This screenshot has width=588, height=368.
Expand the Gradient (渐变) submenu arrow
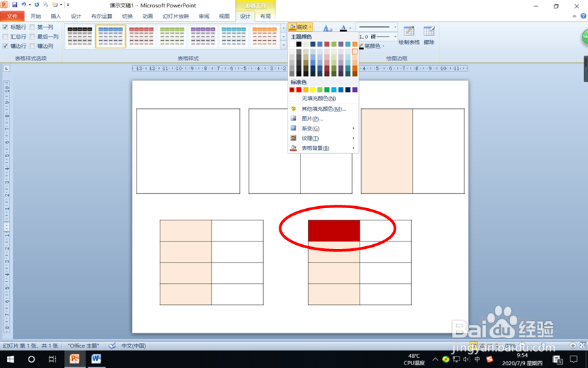click(353, 129)
